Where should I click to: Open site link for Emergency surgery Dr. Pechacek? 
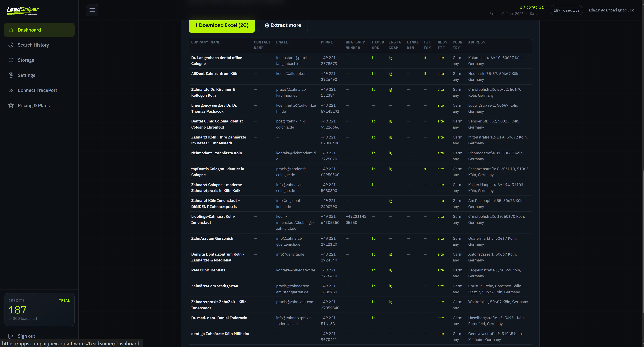(440, 105)
